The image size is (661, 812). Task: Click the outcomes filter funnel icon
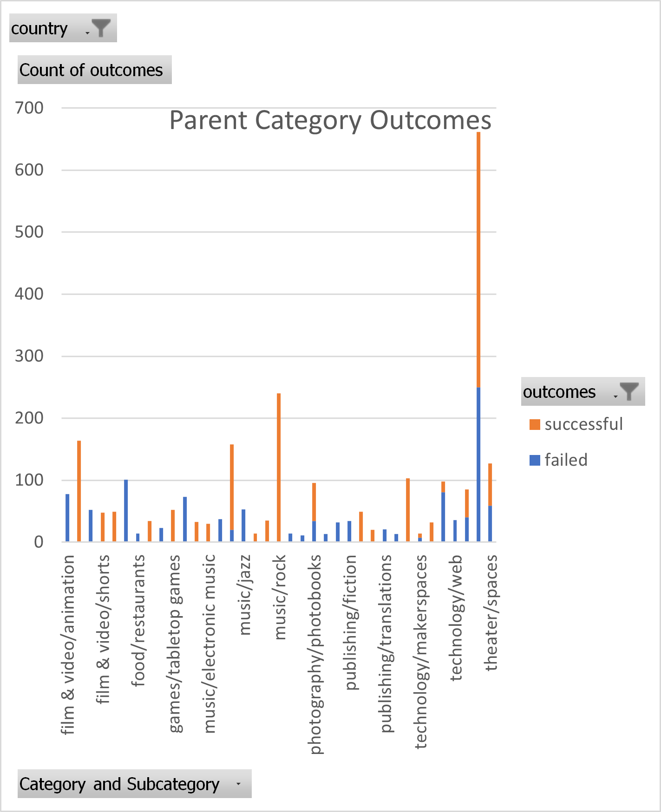click(630, 391)
